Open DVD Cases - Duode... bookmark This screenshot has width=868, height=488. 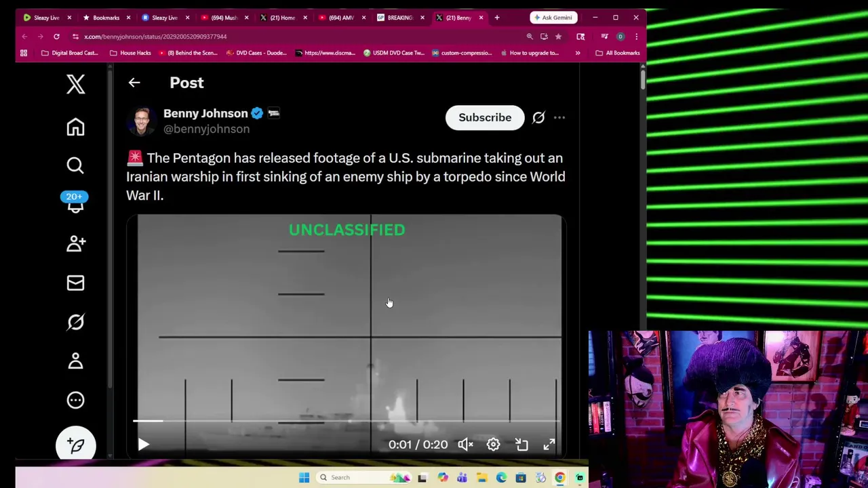(256, 53)
